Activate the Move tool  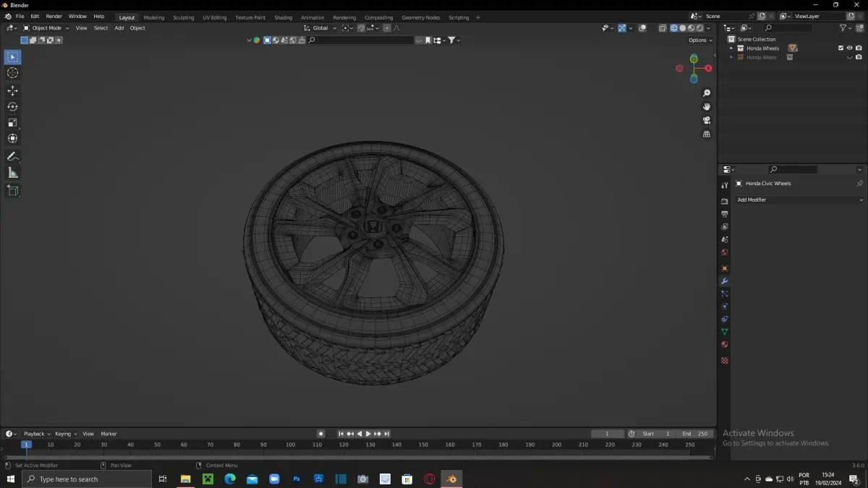[x=12, y=90]
